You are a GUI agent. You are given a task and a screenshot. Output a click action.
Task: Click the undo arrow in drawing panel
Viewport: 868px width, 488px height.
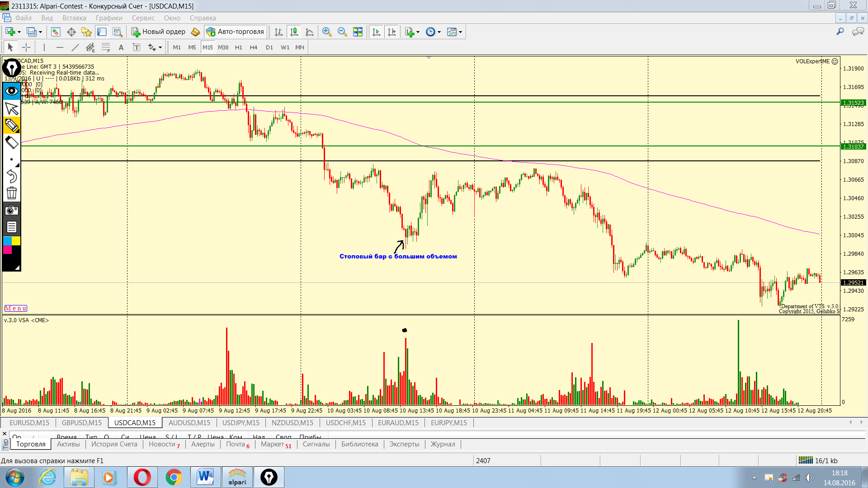tap(11, 176)
